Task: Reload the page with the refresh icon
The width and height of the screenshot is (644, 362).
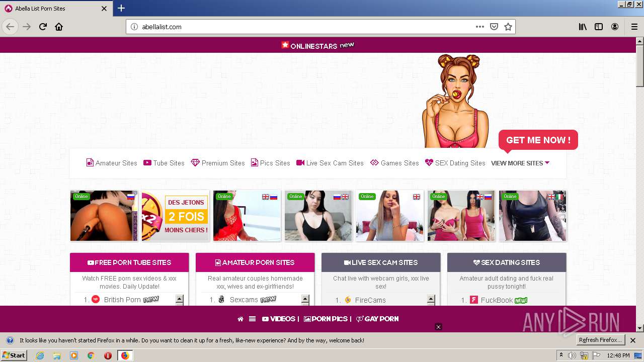Action: (x=43, y=27)
